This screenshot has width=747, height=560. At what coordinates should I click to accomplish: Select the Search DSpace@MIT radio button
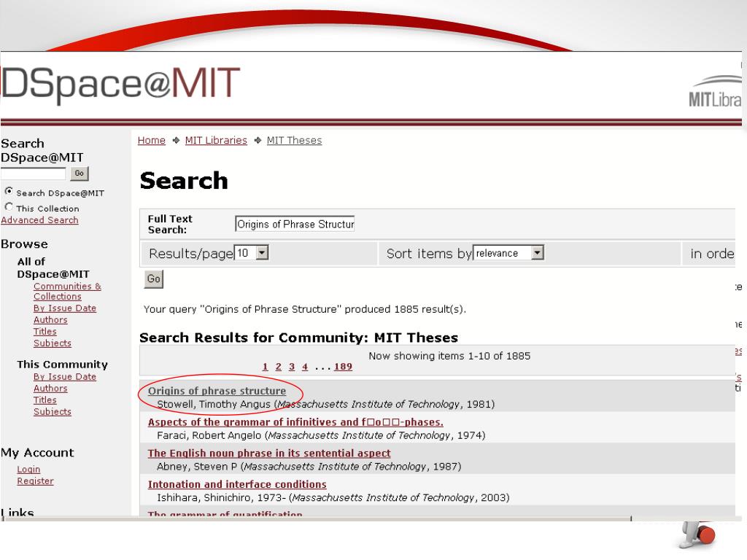pos(9,192)
